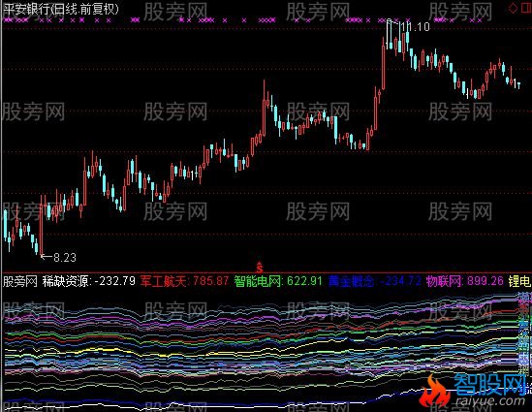Select the 股旁网 indicator name label
This screenshot has height=412, width=532.
coord(20,281)
